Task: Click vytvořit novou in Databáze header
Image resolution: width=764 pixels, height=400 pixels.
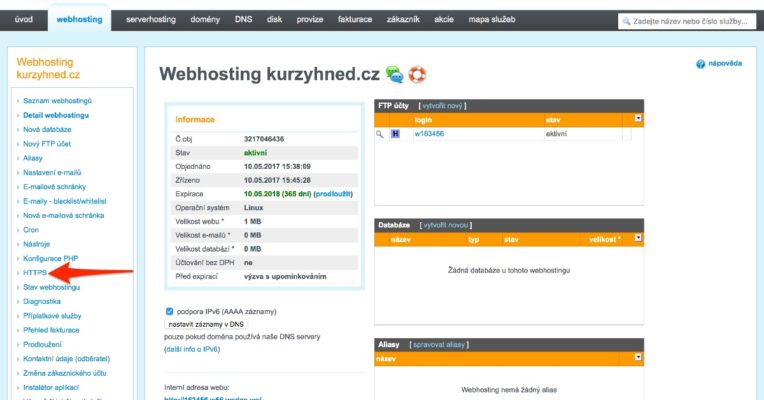Action: pos(445,225)
